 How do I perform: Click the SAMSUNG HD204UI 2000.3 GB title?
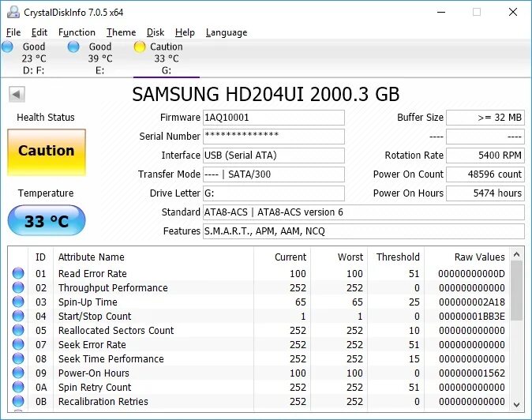click(x=266, y=94)
